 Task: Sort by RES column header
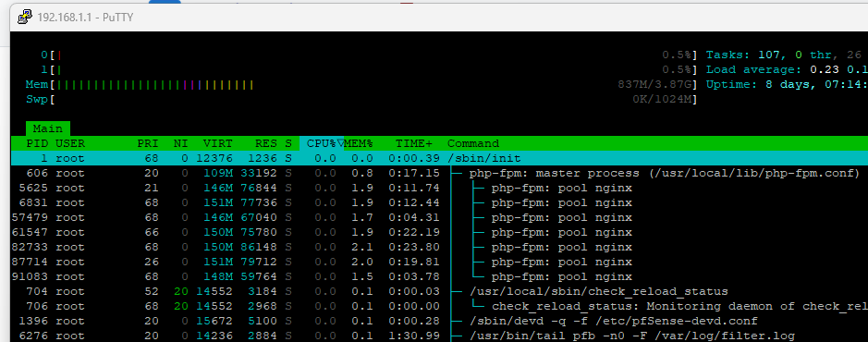coord(266,143)
